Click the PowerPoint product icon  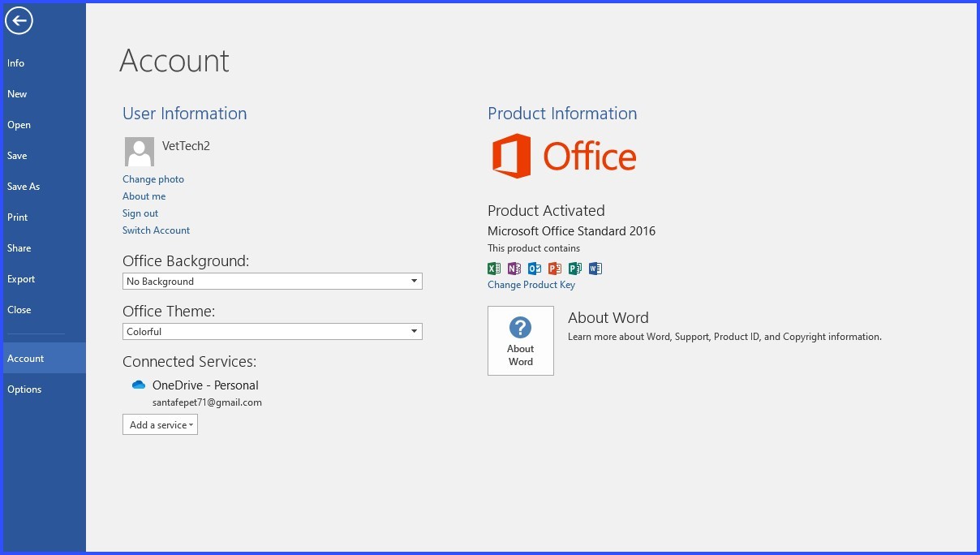(x=555, y=269)
